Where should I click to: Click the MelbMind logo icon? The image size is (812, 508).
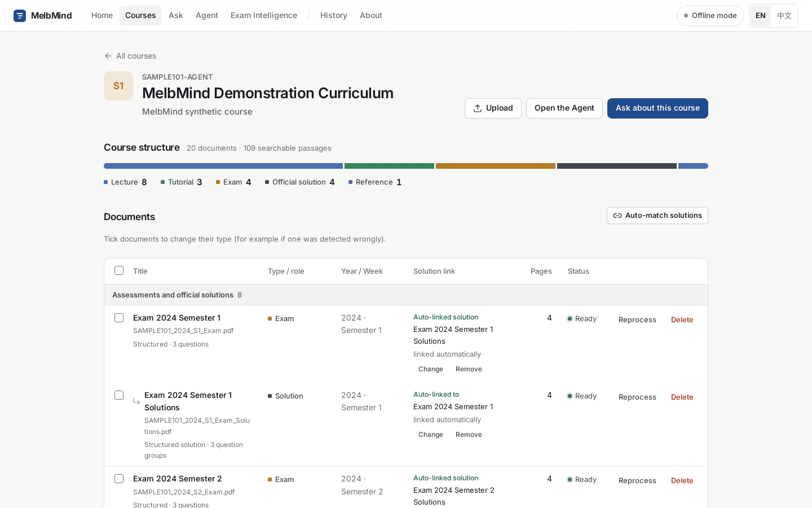20,16
